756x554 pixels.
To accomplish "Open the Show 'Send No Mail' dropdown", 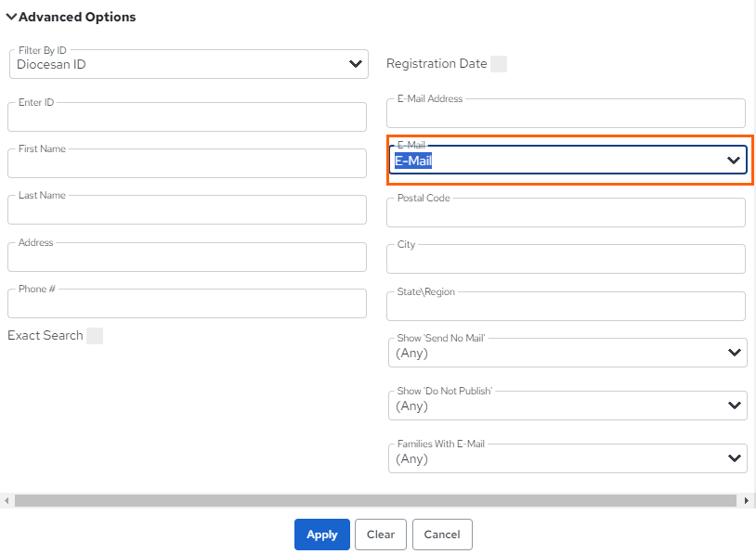I will (567, 353).
